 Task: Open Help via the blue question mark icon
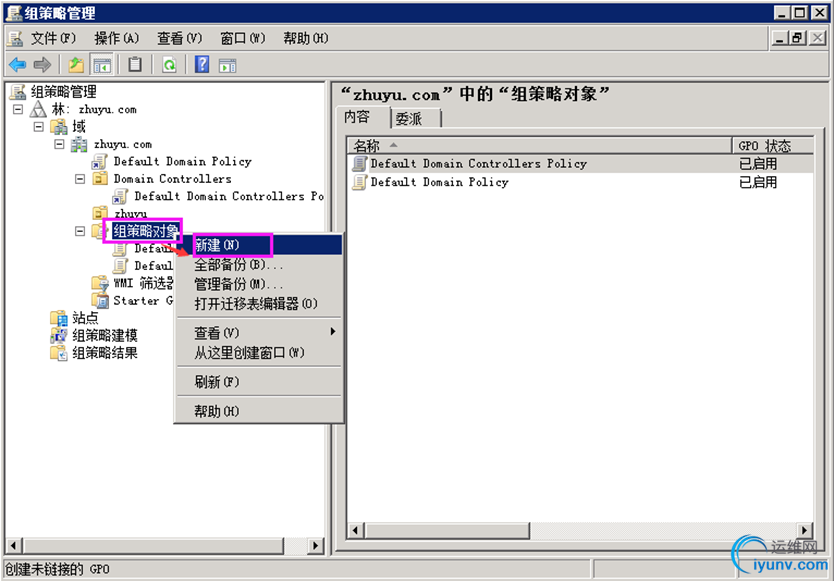click(x=202, y=65)
